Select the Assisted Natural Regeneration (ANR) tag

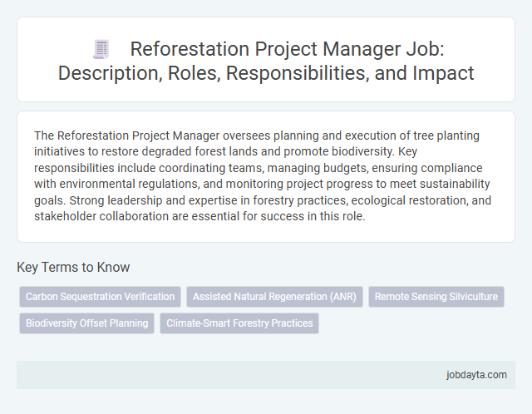pyautogui.click(x=274, y=297)
